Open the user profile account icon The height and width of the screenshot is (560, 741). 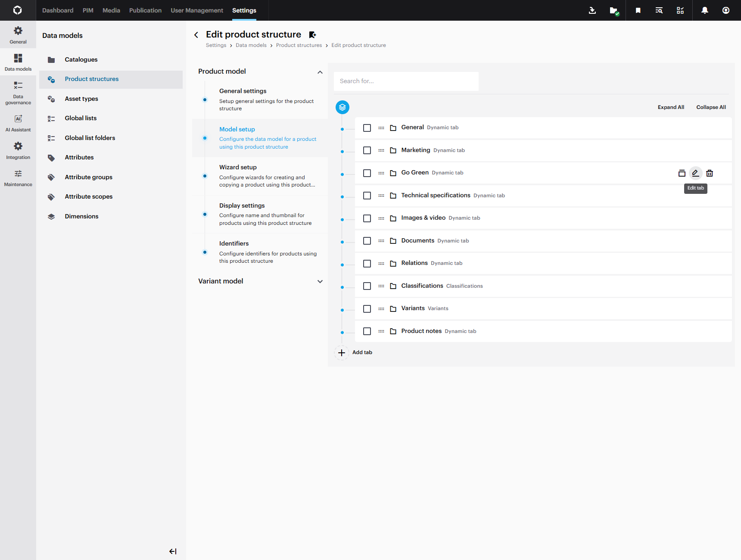pos(726,10)
